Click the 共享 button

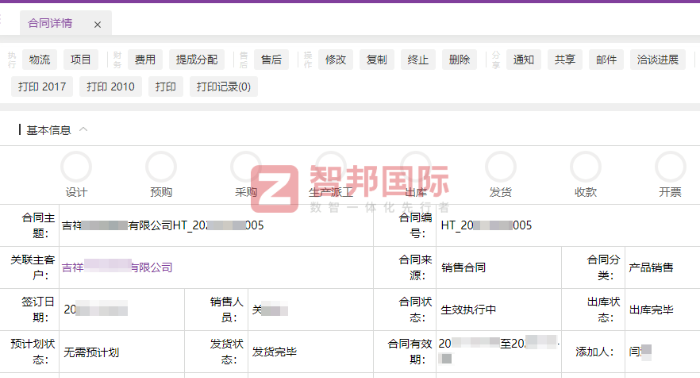tap(565, 60)
